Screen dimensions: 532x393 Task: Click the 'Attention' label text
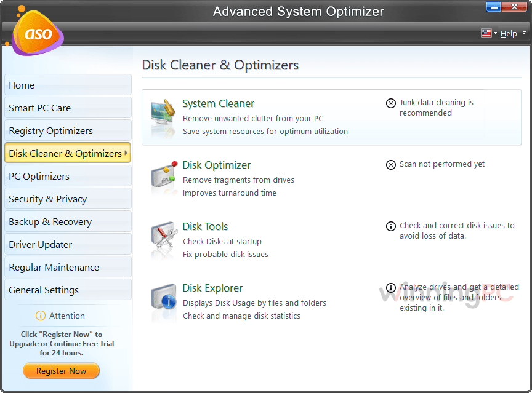pos(67,316)
